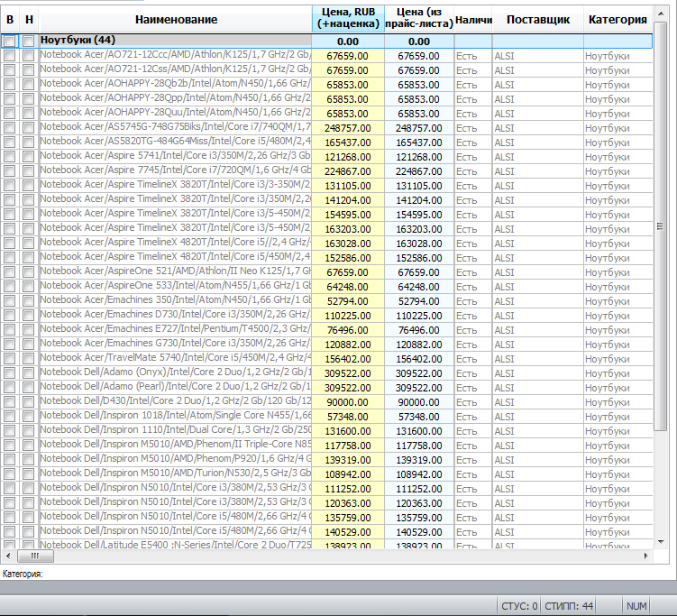Viewport: 677px width, 616px height.
Task: Click 163203.00 in the price-list column
Action: pyautogui.click(x=419, y=229)
